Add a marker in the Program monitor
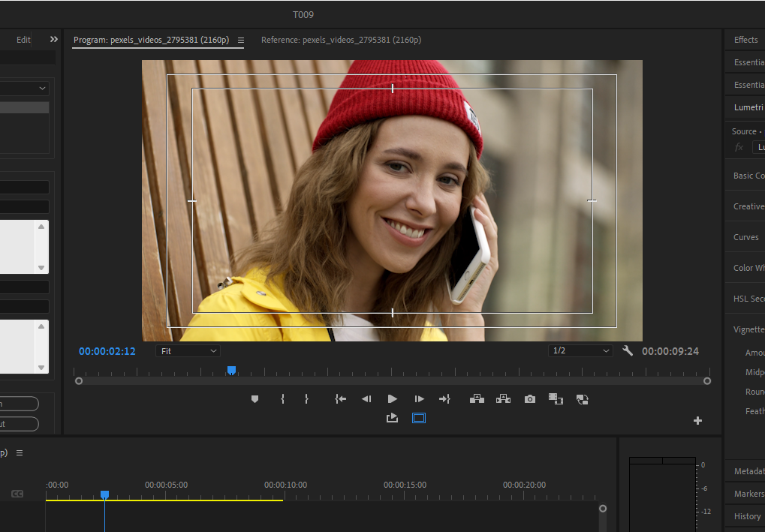The width and height of the screenshot is (765, 532). (x=254, y=398)
